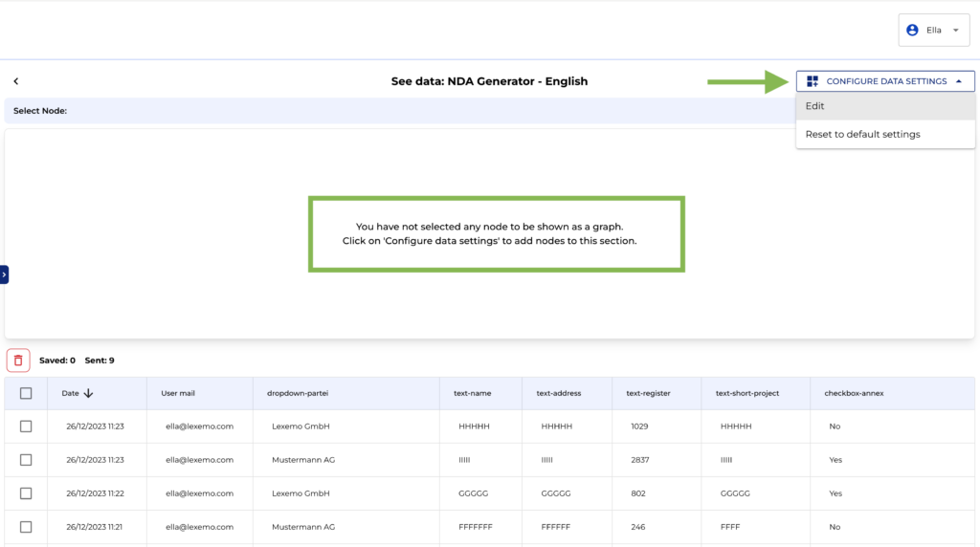Screen dimensions: 980x547
Task: Tick the checkbox for the GGGGG row
Action: [26, 493]
